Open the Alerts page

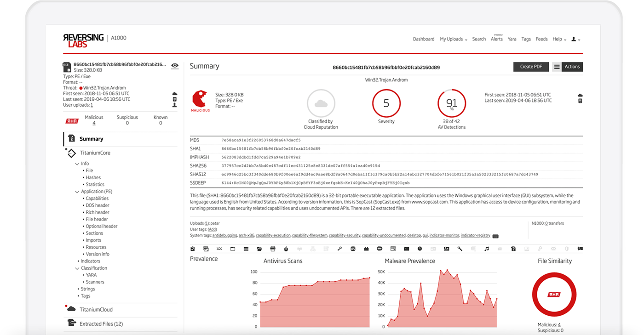pos(497,40)
